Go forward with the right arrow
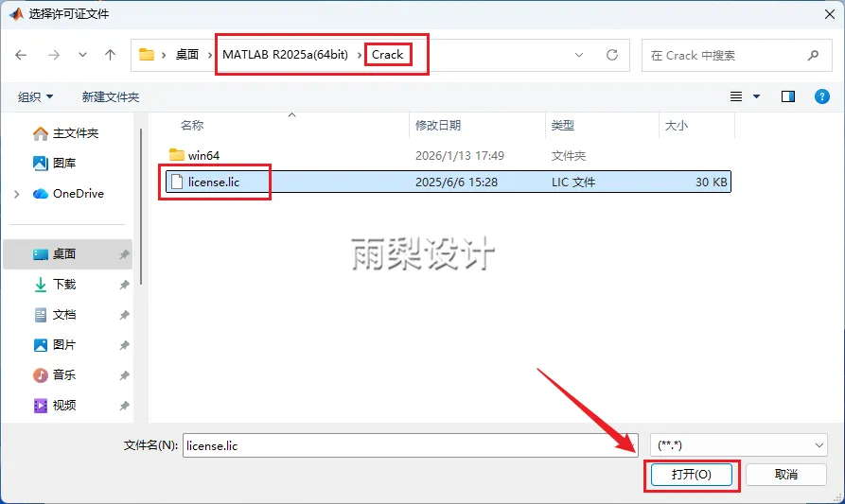 point(53,55)
